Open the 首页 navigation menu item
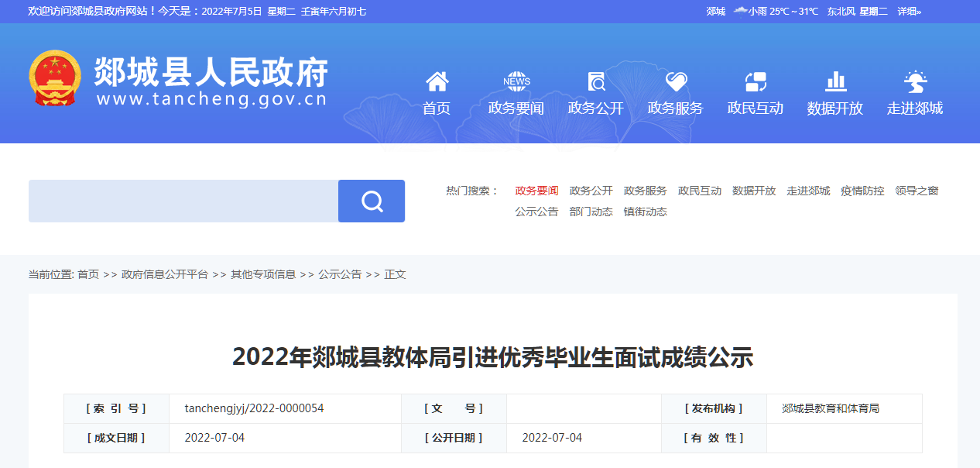Image resolution: width=980 pixels, height=468 pixels. (437, 108)
